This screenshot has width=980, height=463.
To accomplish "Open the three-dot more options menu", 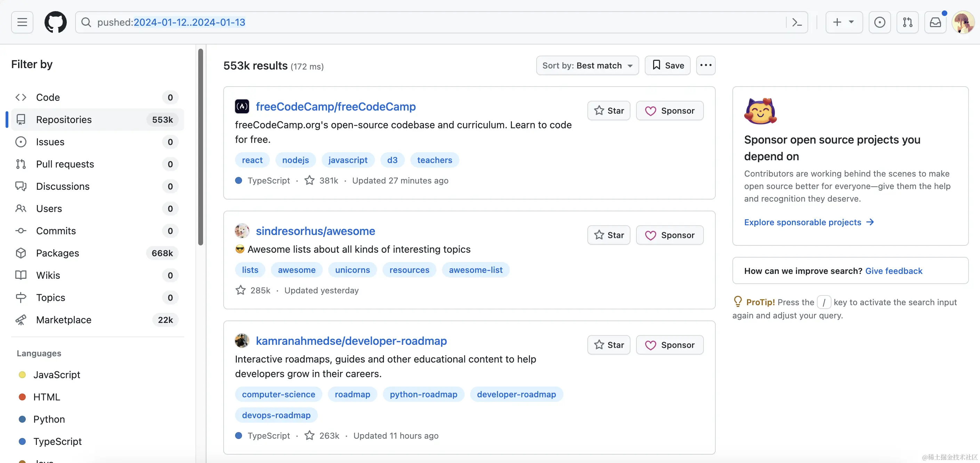I will point(705,65).
